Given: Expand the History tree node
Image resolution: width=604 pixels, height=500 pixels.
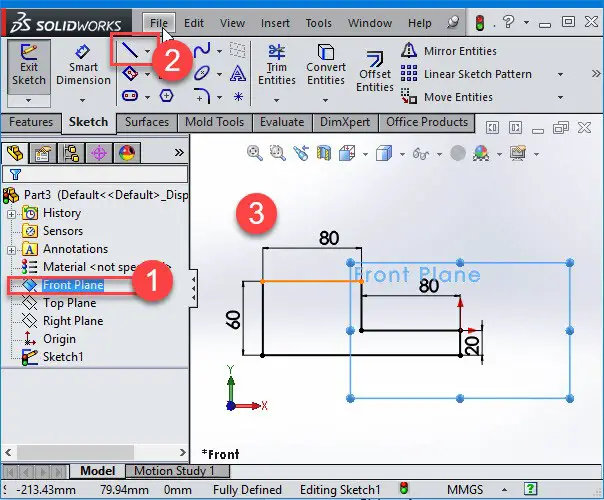Looking at the screenshot, I should 12,214.
